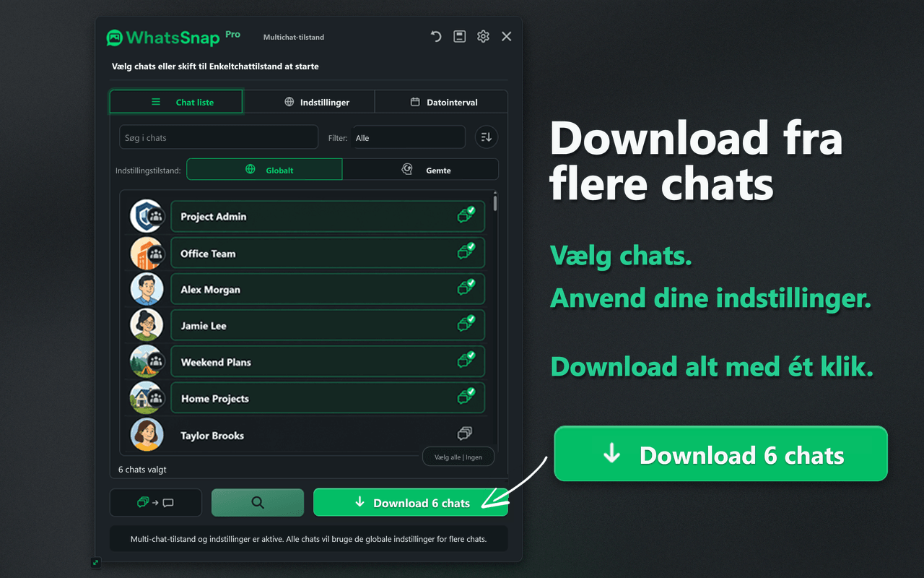Select the Globalt settings mode
Viewport: 924px width, 578px height.
tap(264, 170)
